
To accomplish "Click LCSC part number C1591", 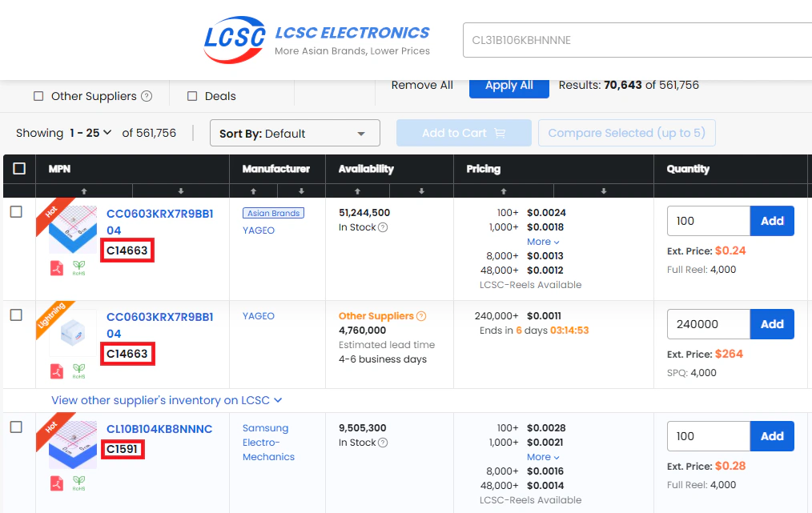I will (123, 449).
